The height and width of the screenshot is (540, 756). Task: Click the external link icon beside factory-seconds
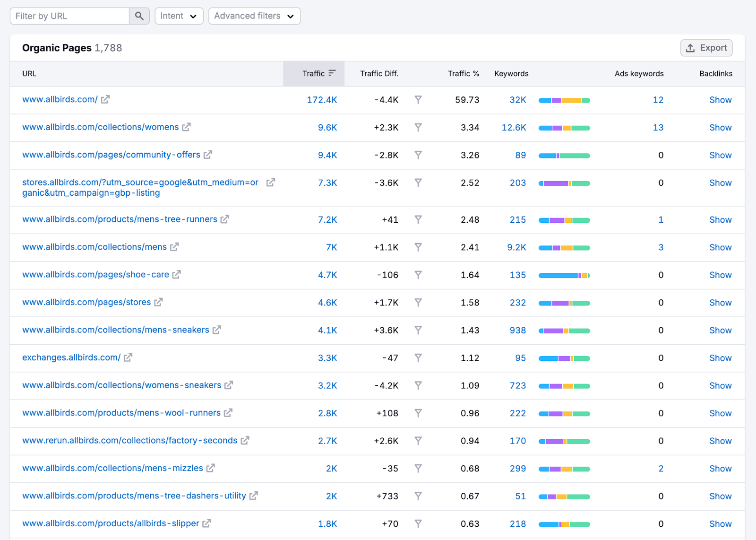(x=245, y=440)
